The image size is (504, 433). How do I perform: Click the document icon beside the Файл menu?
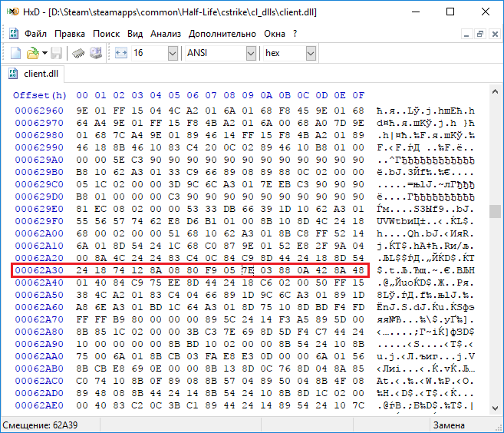pyautogui.click(x=14, y=34)
